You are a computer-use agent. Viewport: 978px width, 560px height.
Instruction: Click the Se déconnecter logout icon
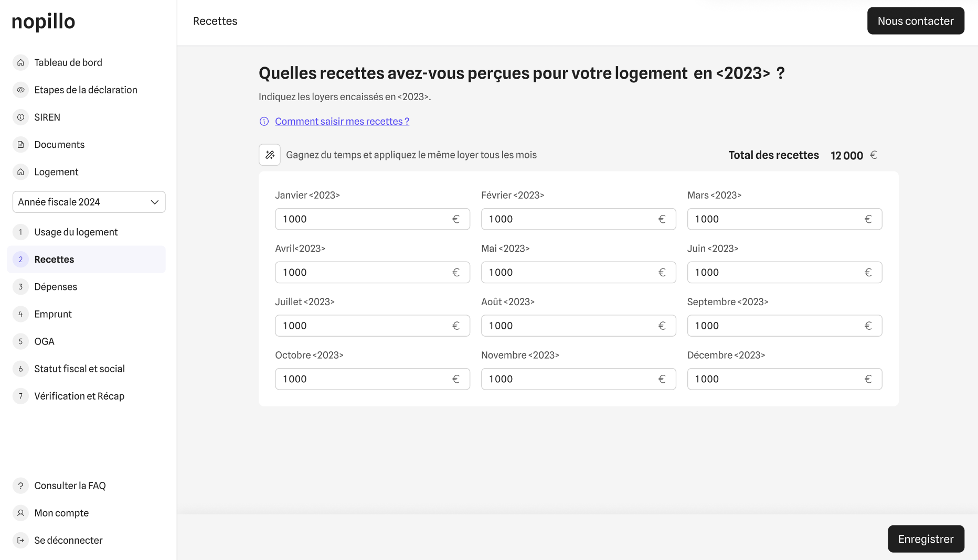click(x=20, y=540)
